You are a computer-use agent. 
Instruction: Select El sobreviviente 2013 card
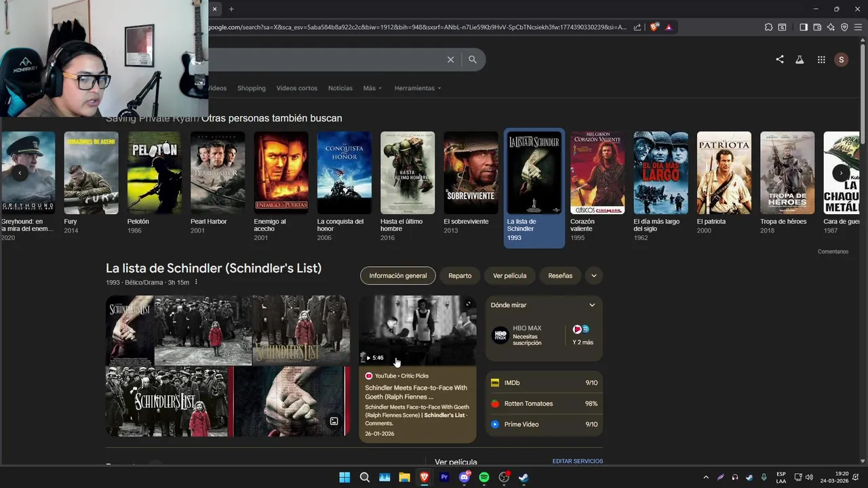[471, 183]
